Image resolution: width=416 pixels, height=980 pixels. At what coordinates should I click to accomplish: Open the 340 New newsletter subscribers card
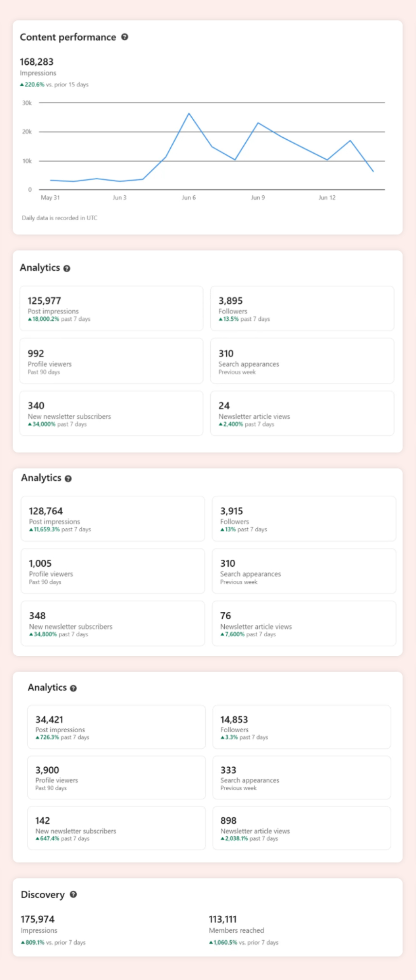[111, 413]
